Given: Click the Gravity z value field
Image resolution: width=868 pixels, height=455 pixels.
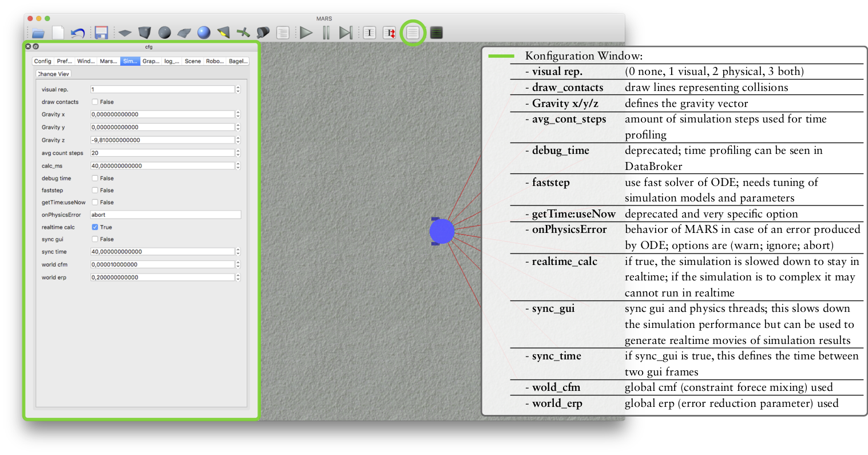Looking at the screenshot, I should point(162,140).
